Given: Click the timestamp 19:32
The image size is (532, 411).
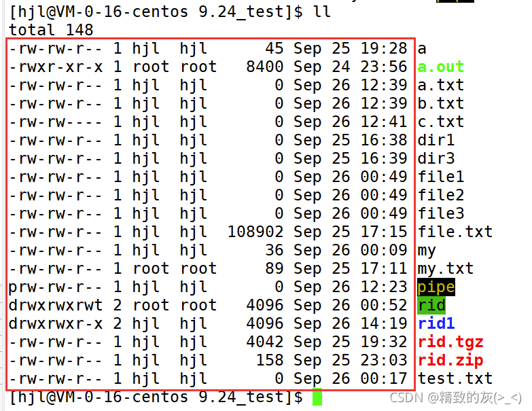Looking at the screenshot, I should click(383, 342).
